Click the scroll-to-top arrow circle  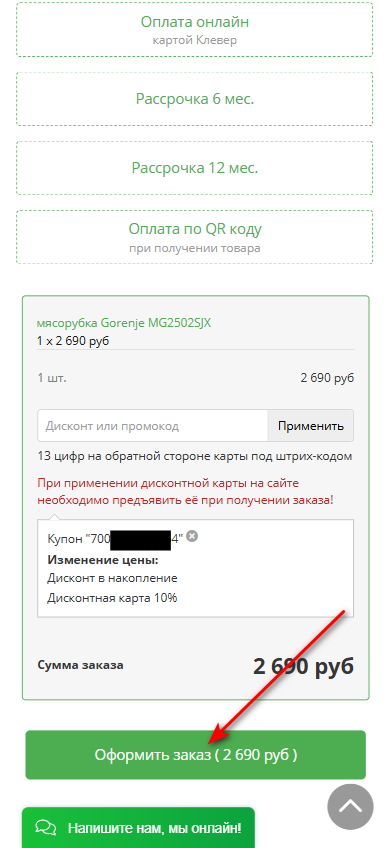point(350,806)
